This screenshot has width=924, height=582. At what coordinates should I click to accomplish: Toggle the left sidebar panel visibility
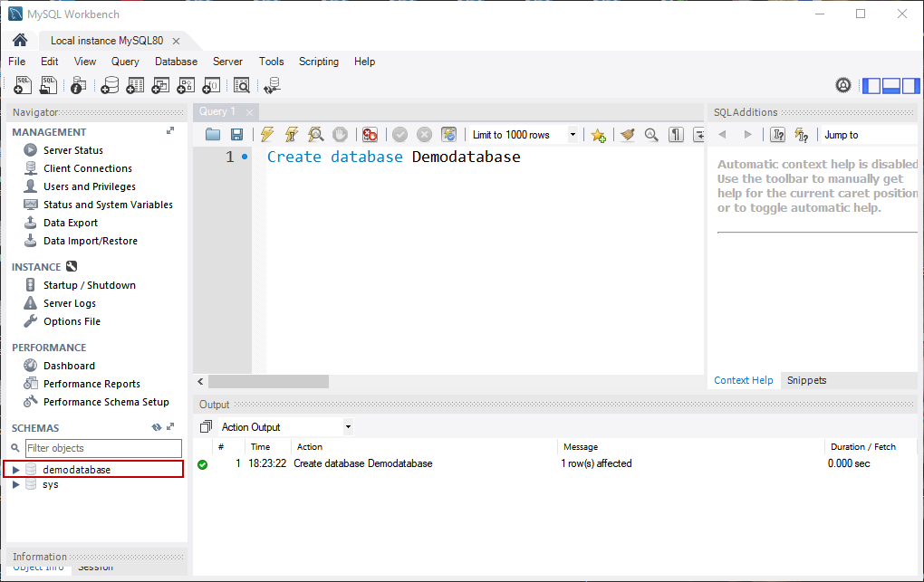click(871, 85)
